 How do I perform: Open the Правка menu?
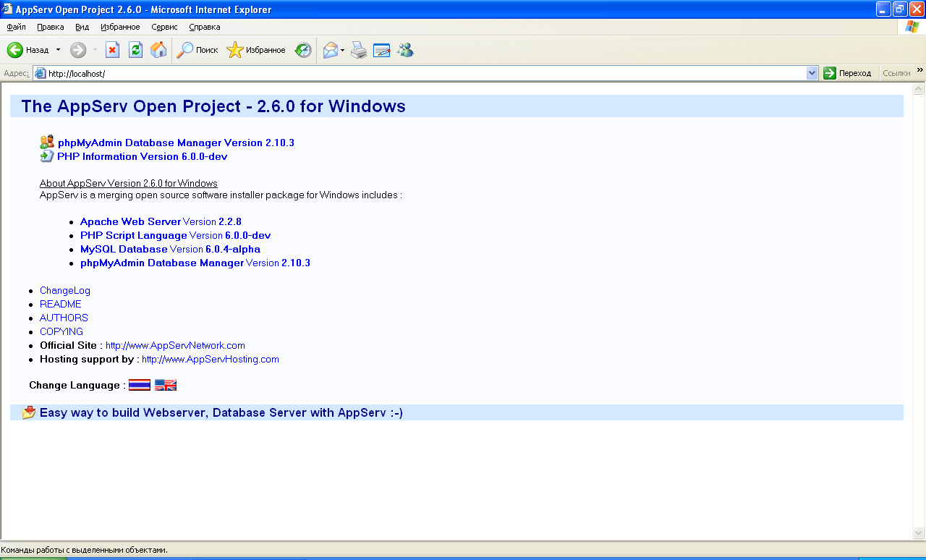(51, 27)
